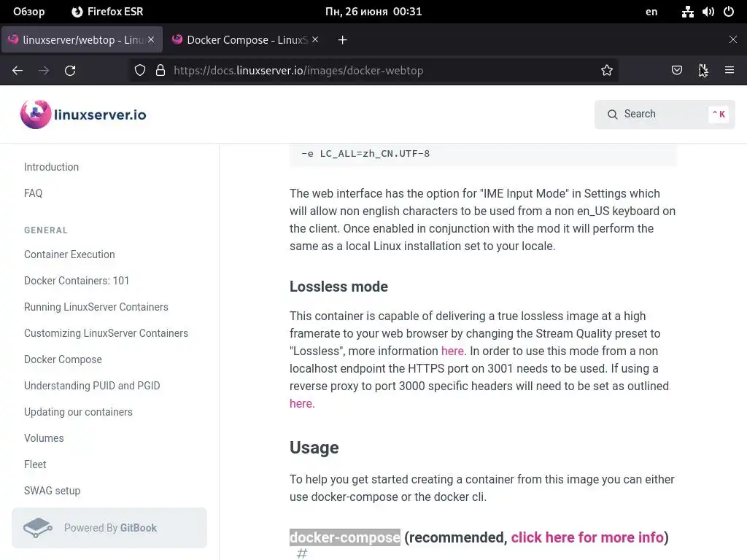Viewport: 747px width, 560px height.
Task: Open the system volume status menu
Action: pos(708,12)
